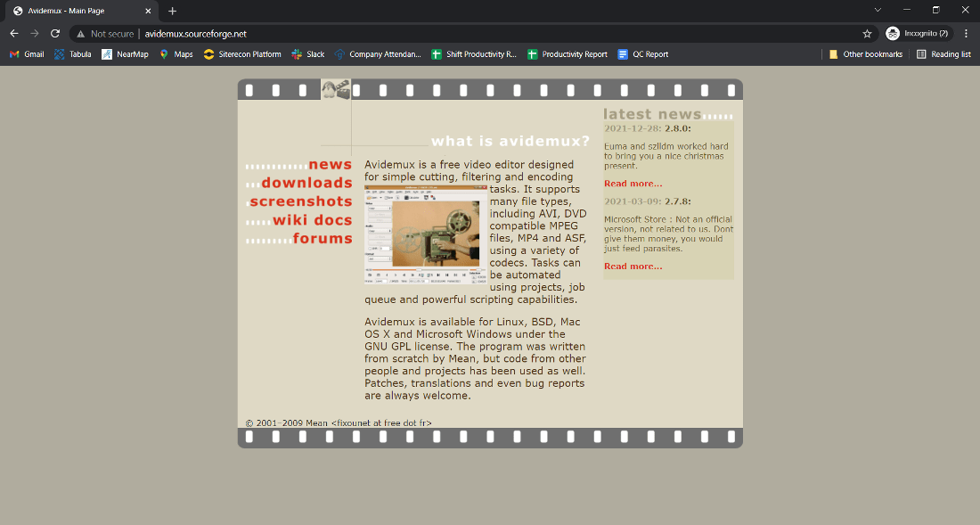
Task: Bookmark this page with star icon
Action: 867,34
